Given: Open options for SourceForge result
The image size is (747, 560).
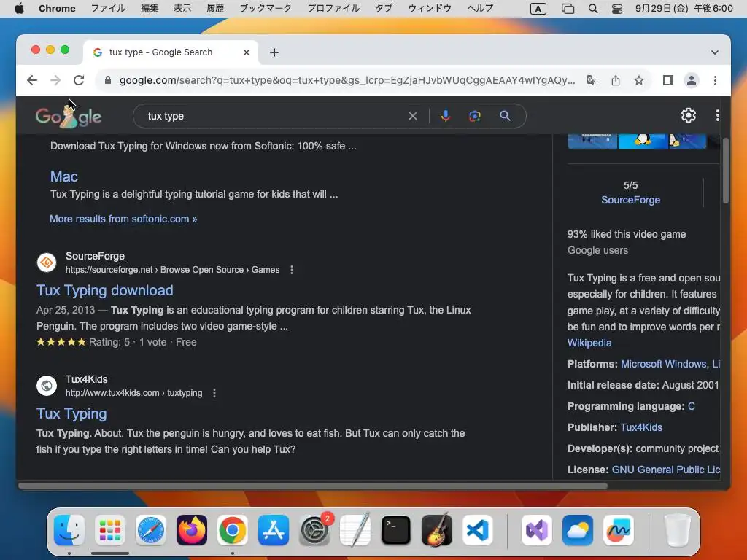Looking at the screenshot, I should pyautogui.click(x=292, y=270).
